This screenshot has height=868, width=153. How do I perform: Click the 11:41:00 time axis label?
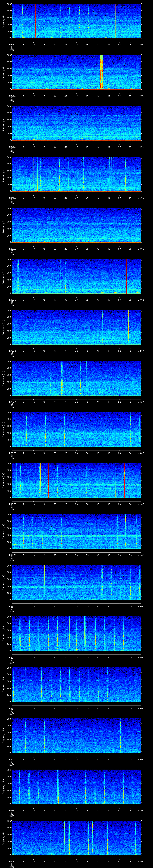[12, 555]
